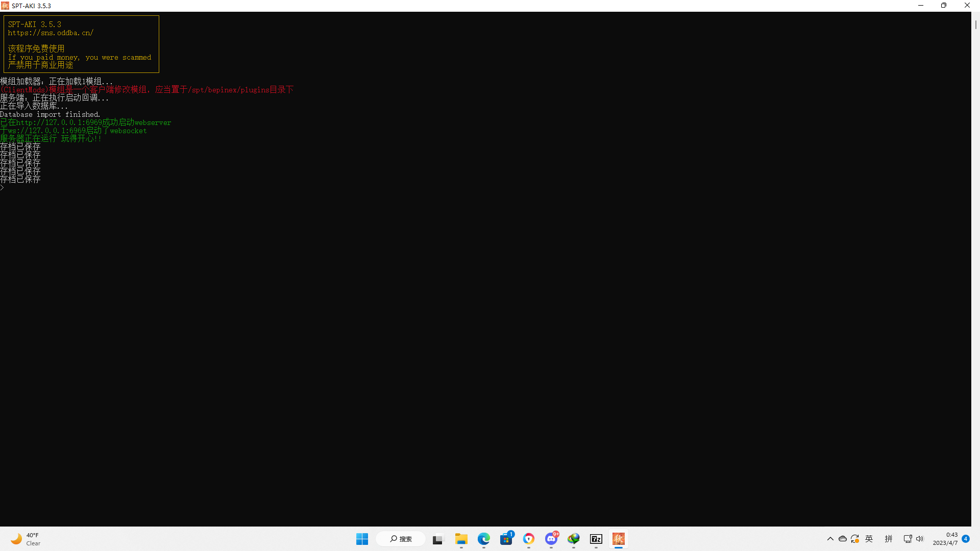Open Microsoft Store from the taskbar

pos(506,539)
